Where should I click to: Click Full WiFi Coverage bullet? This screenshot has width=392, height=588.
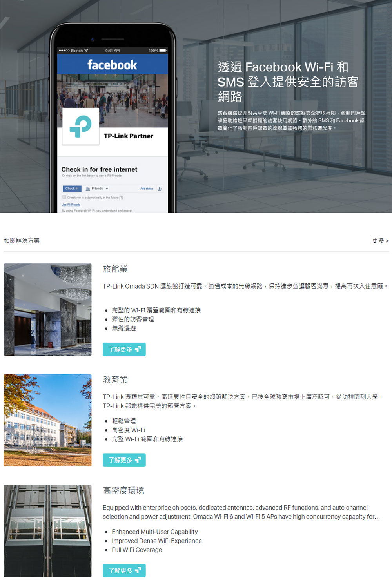[x=137, y=550]
